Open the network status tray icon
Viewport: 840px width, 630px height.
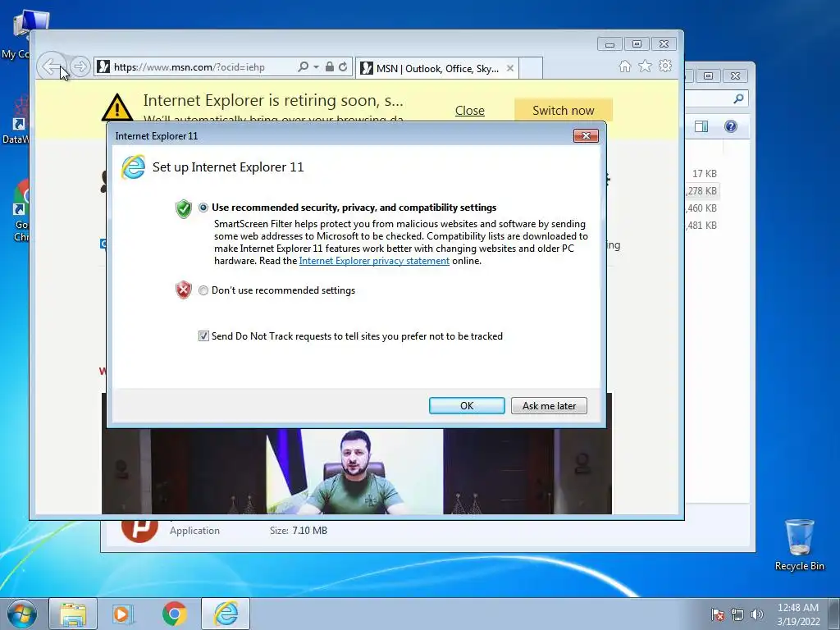click(737, 614)
